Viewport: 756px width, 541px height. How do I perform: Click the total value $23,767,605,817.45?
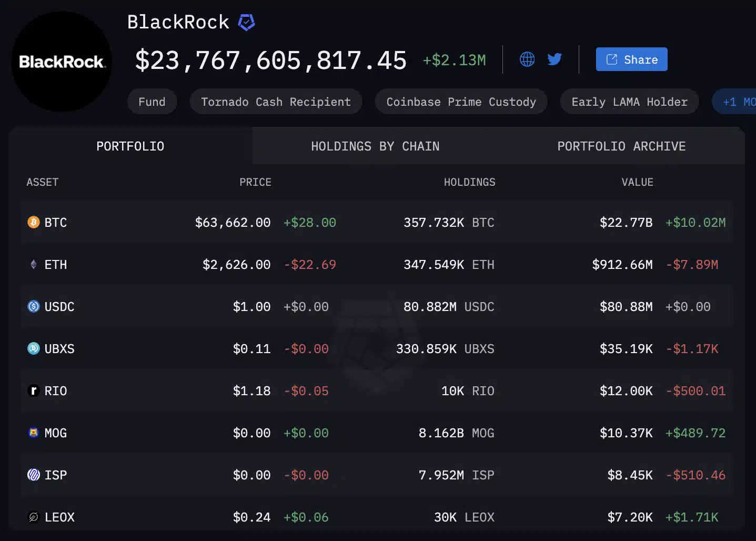pyautogui.click(x=271, y=61)
